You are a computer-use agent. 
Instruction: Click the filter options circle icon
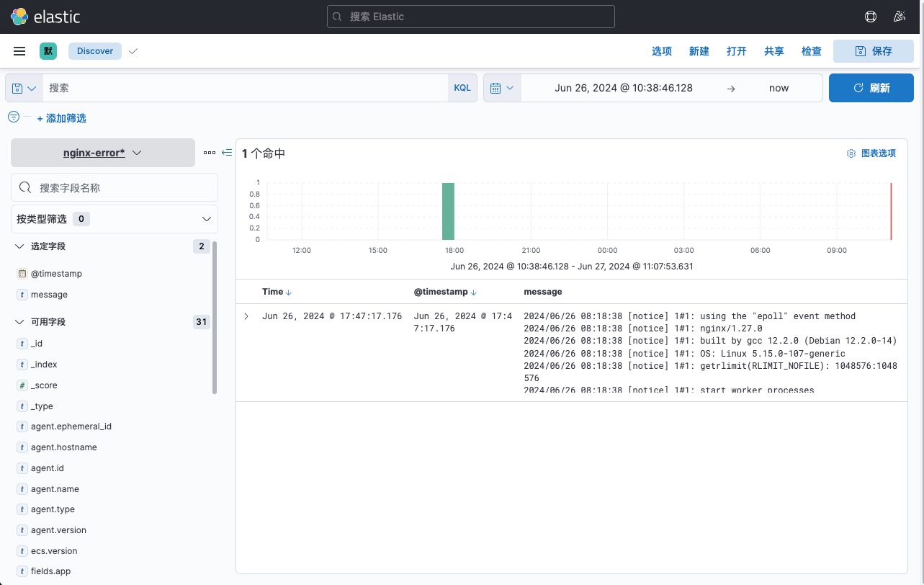(x=13, y=117)
